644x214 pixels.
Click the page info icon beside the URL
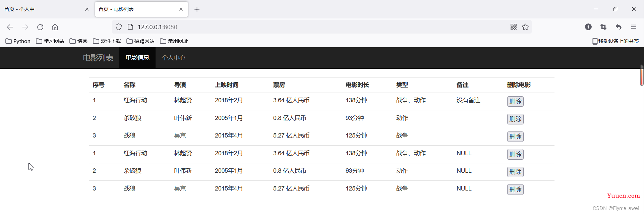click(130, 27)
